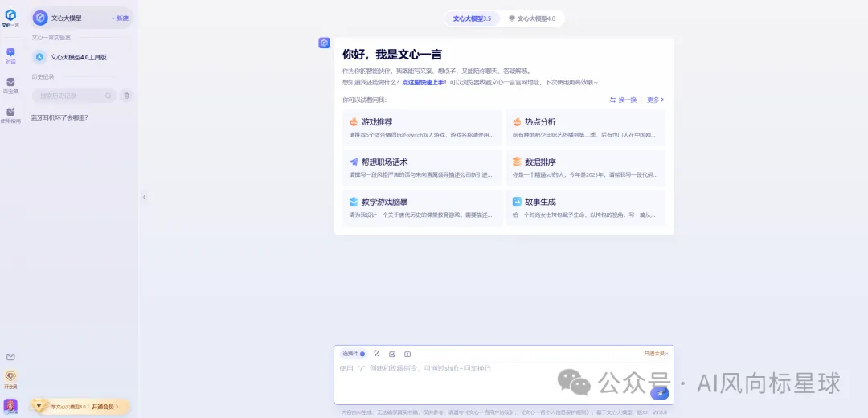Choose the 游戏推荐 suggestion card
The image size is (868, 418).
422,128
